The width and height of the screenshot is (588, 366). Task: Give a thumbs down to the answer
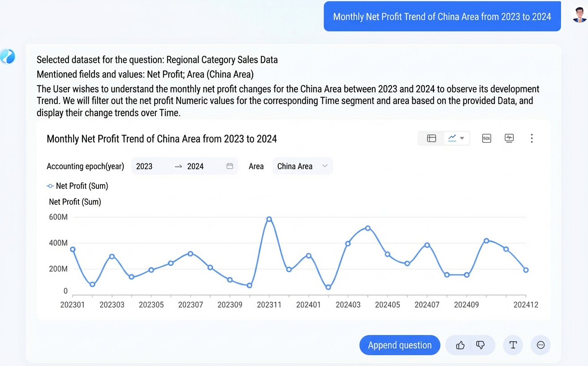pos(480,345)
